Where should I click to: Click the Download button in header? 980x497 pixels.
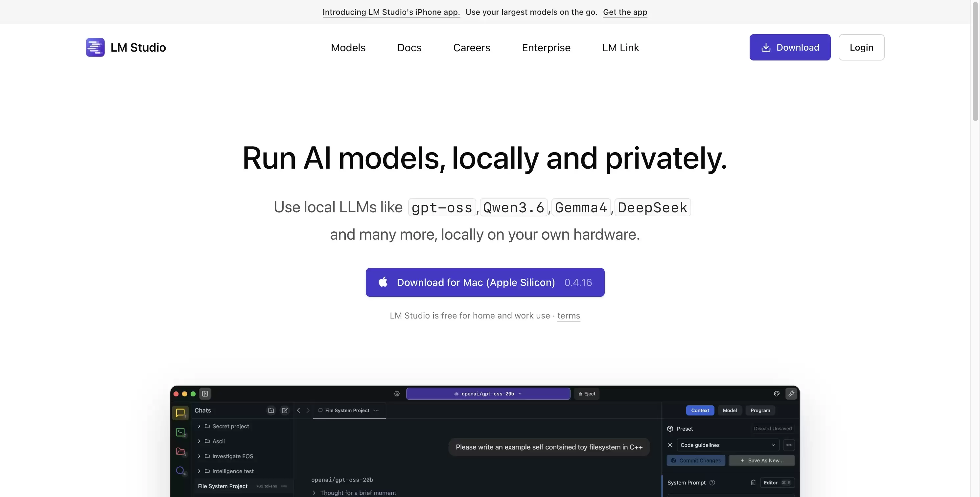tap(790, 47)
